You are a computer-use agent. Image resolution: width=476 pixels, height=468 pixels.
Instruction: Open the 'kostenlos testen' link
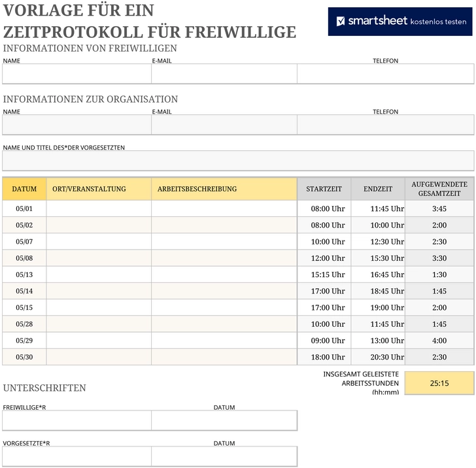[438, 22]
